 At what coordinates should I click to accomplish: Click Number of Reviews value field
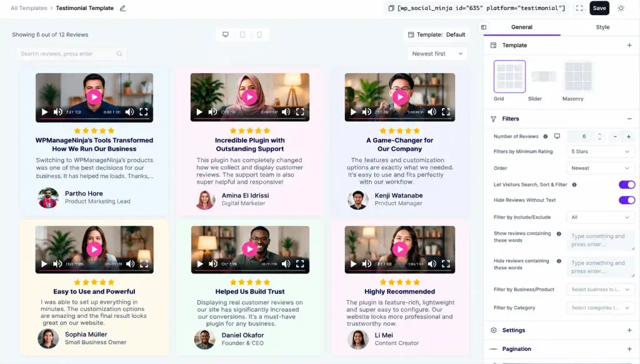click(584, 137)
